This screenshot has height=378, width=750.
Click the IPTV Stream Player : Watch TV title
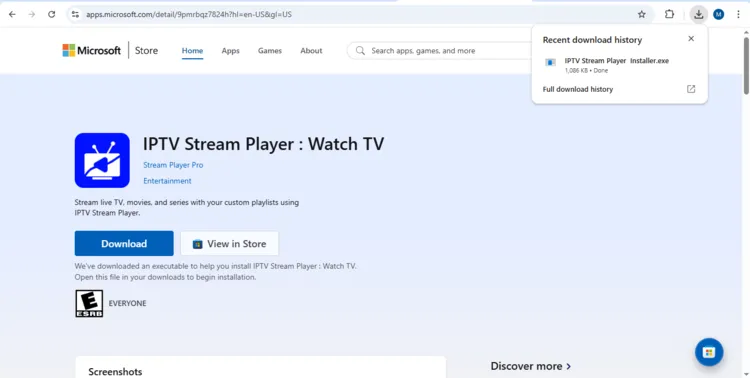pos(264,144)
